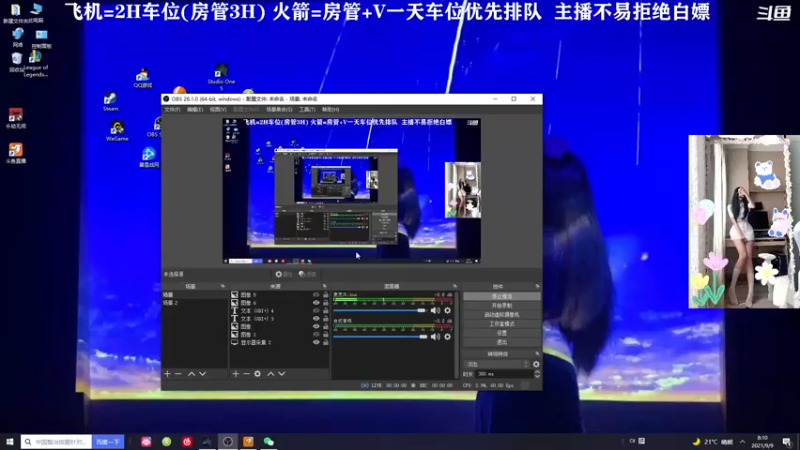Move the selected source up
This screenshot has height=450, width=800.
tap(271, 374)
